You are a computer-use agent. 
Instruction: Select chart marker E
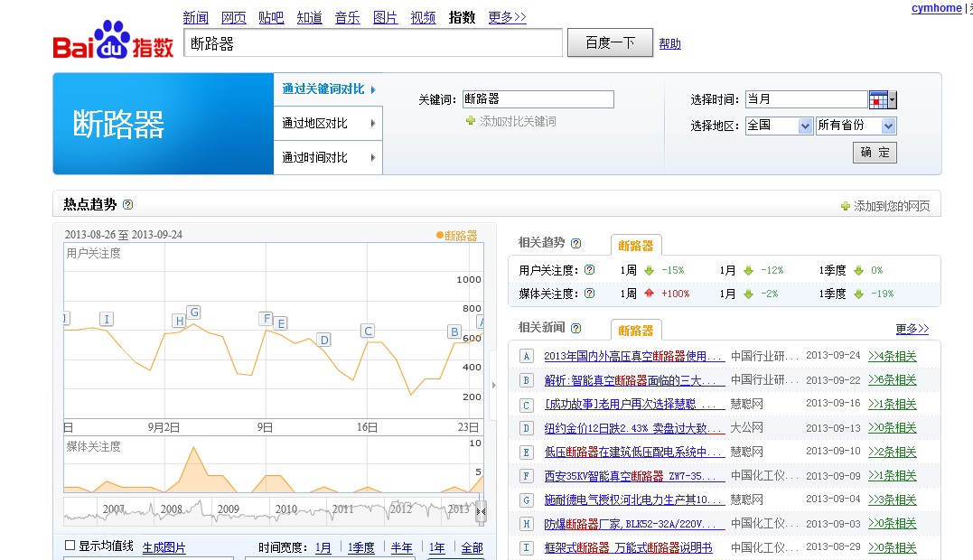pyautogui.click(x=281, y=323)
